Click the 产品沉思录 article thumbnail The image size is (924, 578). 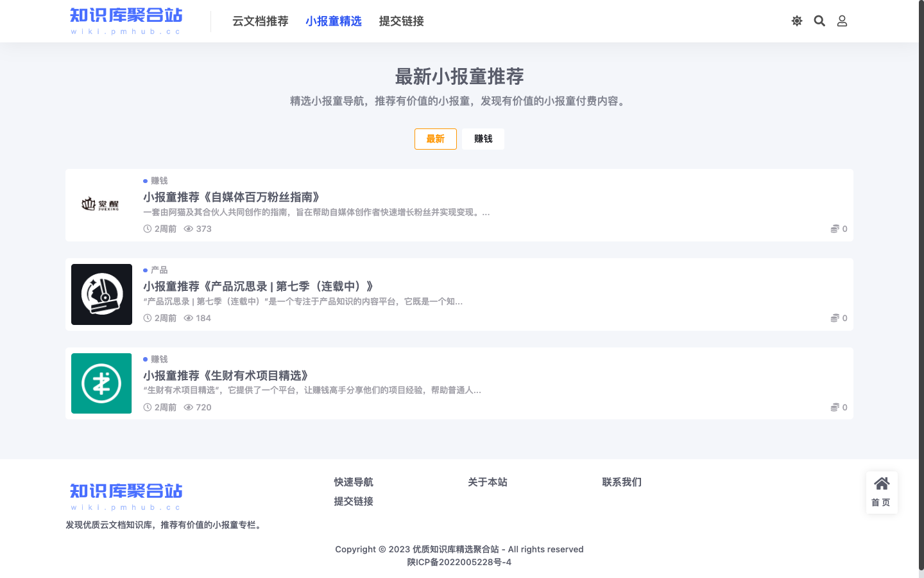click(x=101, y=294)
